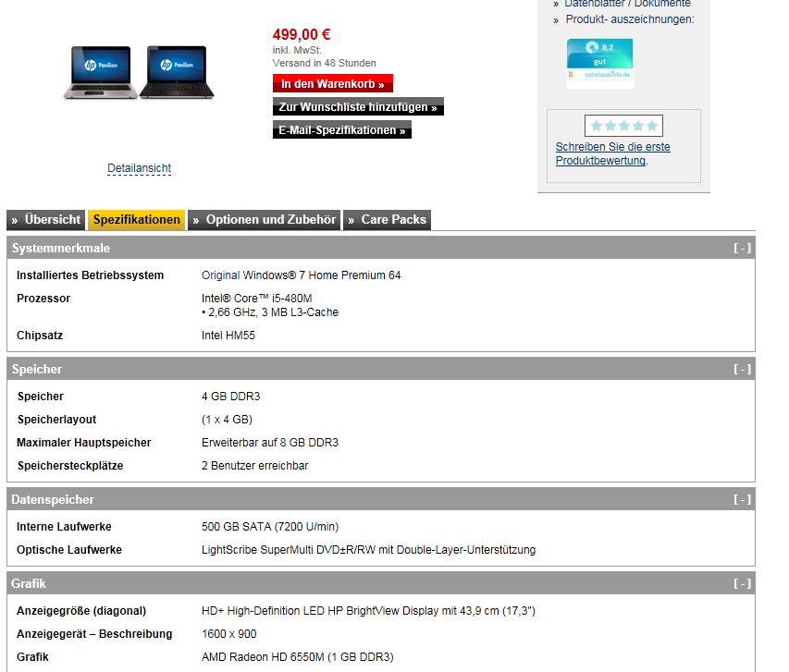Click Interne Laufwerke label
The width and height of the screenshot is (789, 672).
pos(64,527)
